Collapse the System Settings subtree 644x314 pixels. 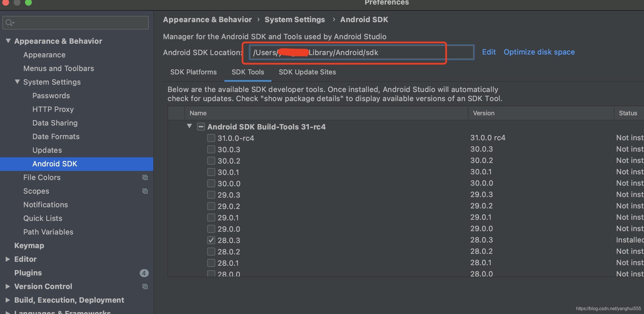(17, 82)
